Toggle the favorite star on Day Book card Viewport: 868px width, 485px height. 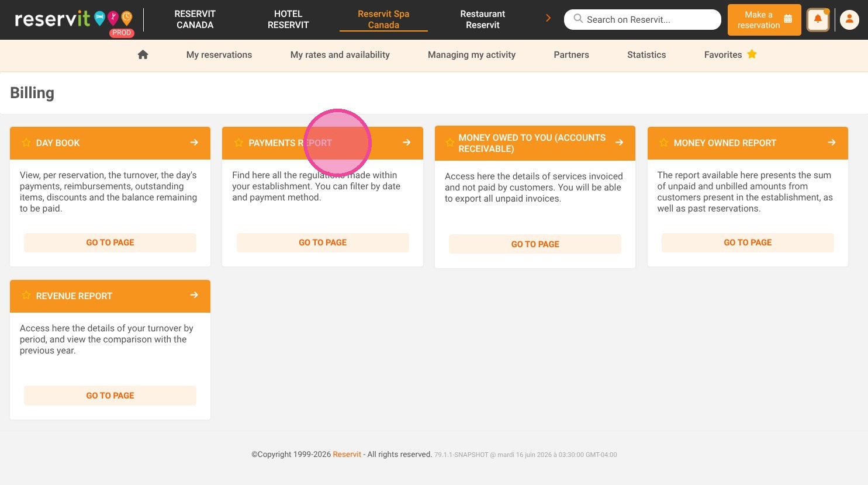pos(26,143)
